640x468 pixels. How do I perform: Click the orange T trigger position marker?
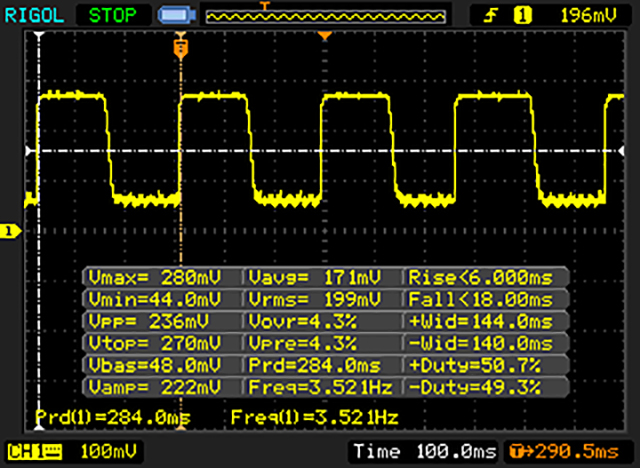(180, 49)
